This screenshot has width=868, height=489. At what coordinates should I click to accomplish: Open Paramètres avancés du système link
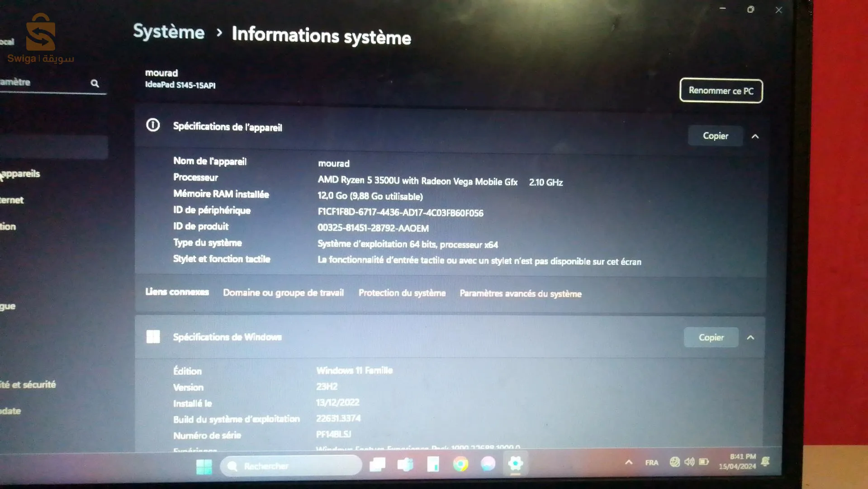tap(520, 293)
